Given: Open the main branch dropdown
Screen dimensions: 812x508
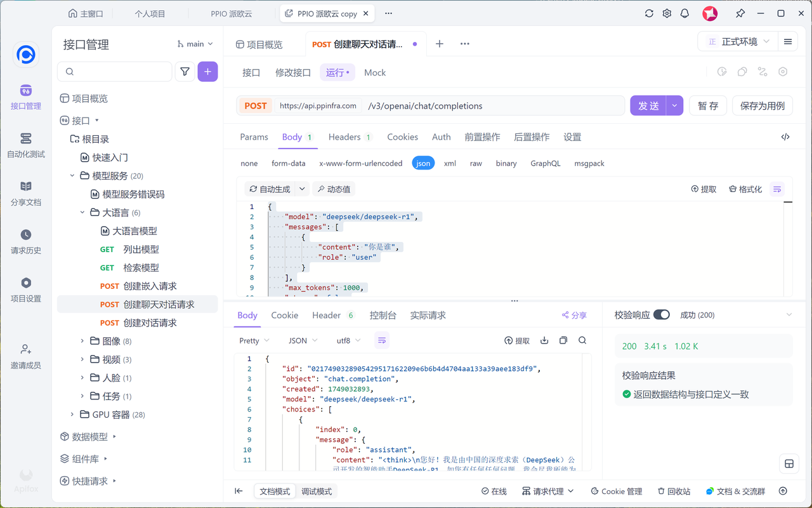Looking at the screenshot, I should 195,44.
